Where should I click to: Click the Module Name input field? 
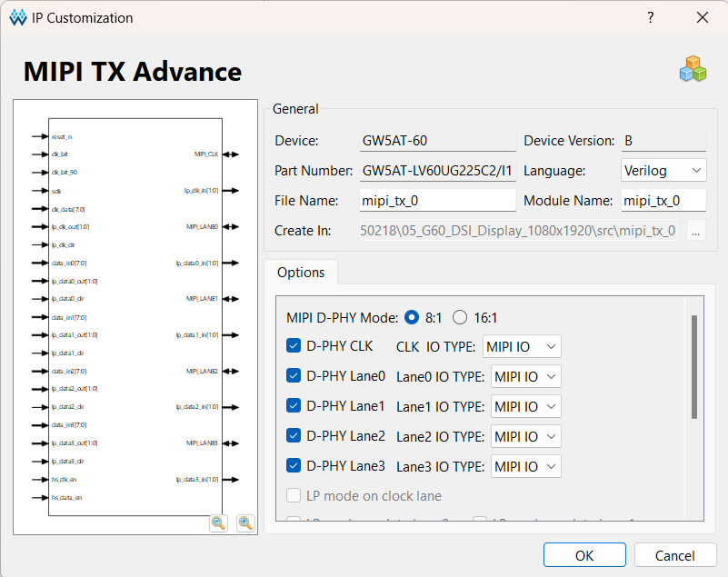(663, 201)
